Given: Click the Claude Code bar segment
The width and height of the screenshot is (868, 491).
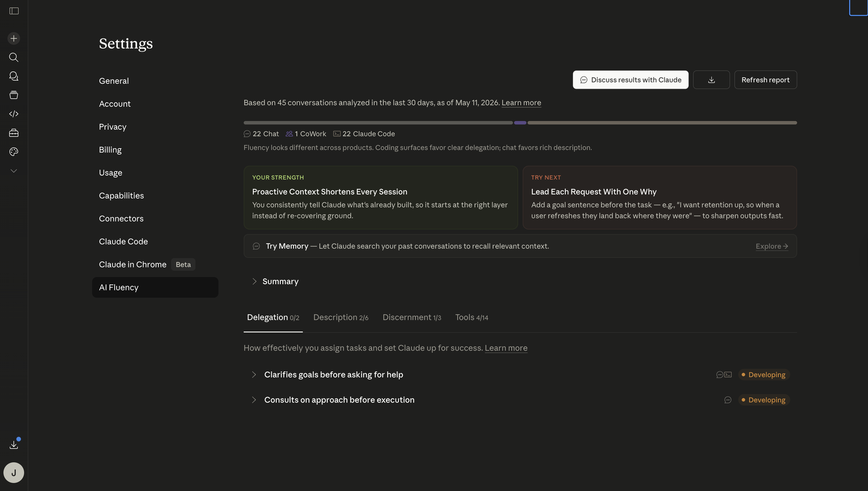Looking at the screenshot, I should click(662, 123).
